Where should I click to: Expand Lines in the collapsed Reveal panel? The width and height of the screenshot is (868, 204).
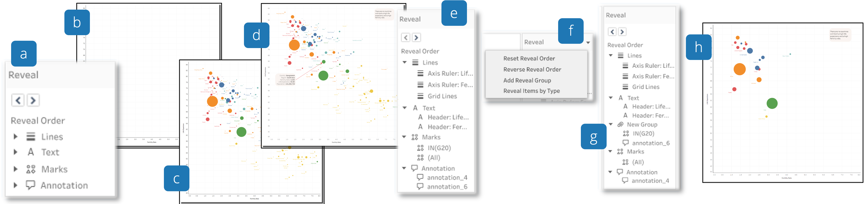pos(15,136)
